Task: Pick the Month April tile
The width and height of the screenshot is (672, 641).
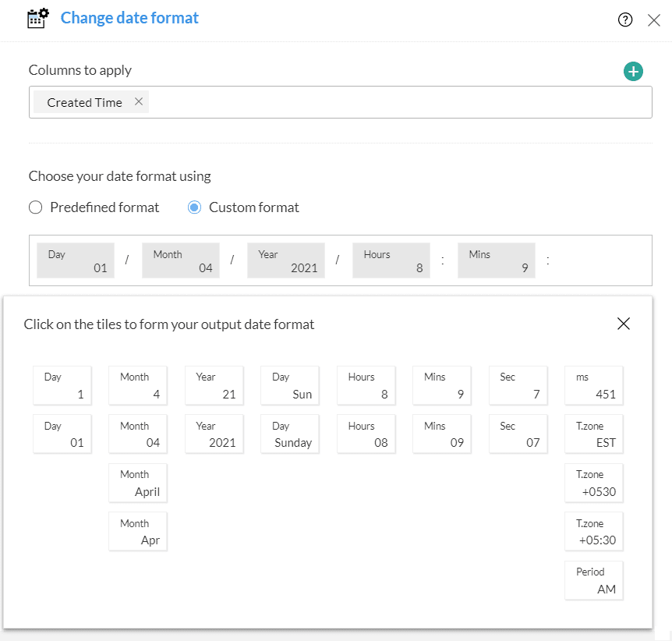Action: [138, 483]
